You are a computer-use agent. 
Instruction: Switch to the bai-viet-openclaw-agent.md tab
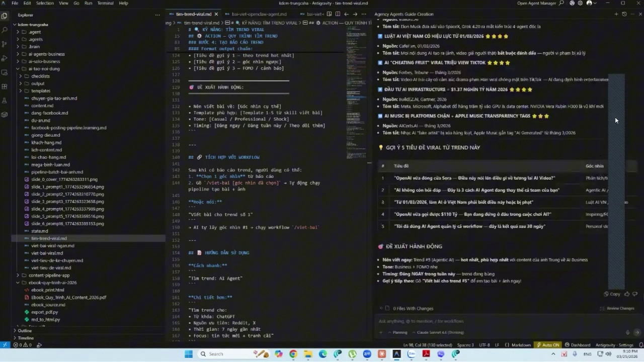pos(259,14)
